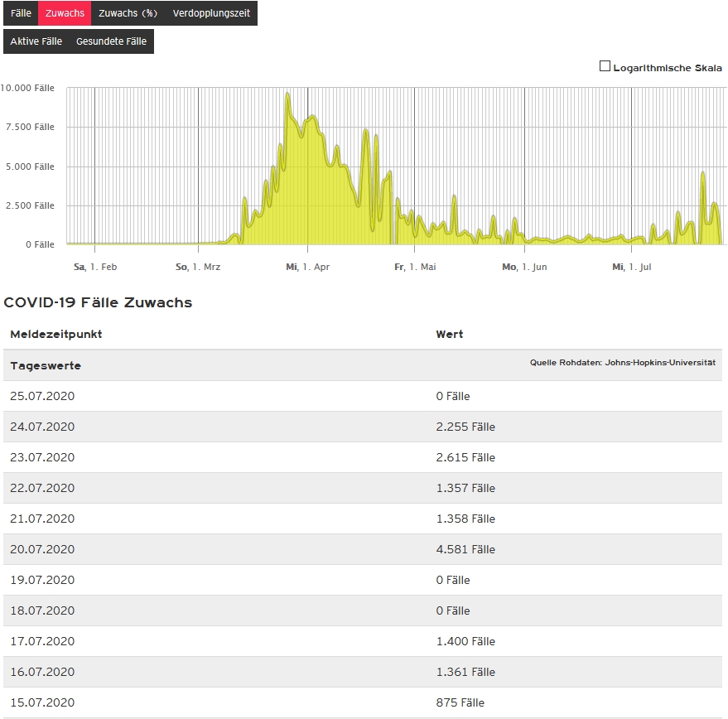Screen dimensions: 728x719
Task: Click the Mi, 1. Jul axis marker
Action: [631, 267]
